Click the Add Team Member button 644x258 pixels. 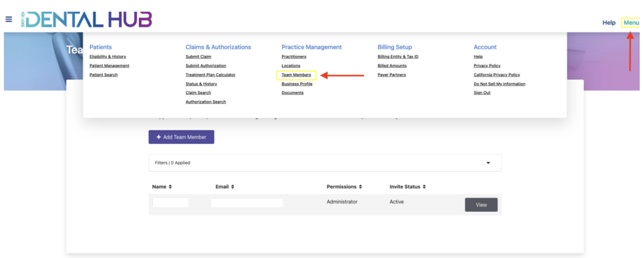[x=181, y=137]
